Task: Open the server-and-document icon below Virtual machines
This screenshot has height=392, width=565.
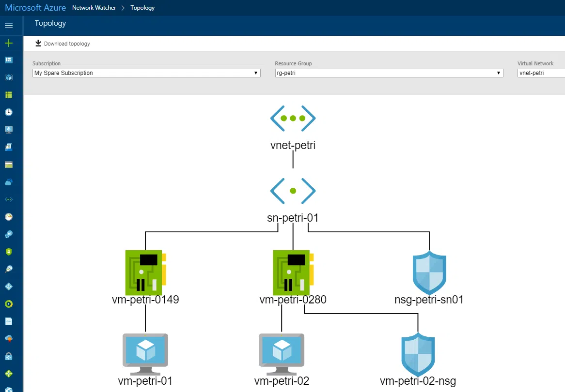Action: click(x=9, y=147)
